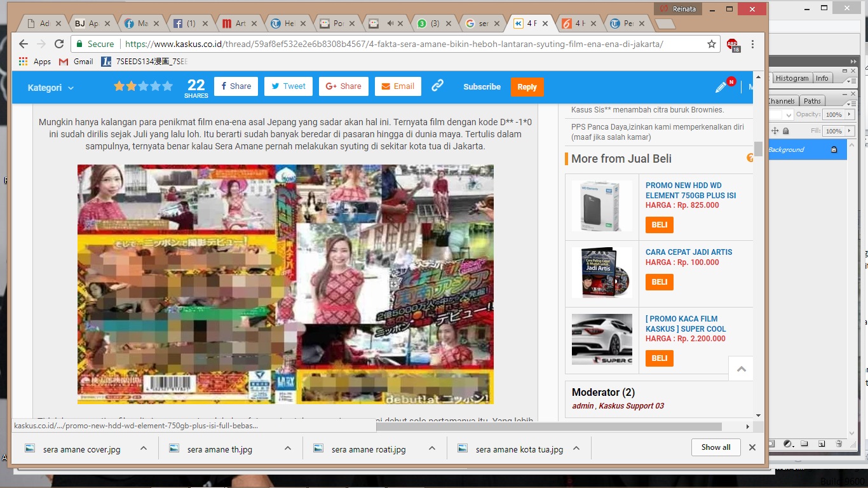Click the AdBlock extension icon
Viewport: 868px width, 488px height.
733,44
